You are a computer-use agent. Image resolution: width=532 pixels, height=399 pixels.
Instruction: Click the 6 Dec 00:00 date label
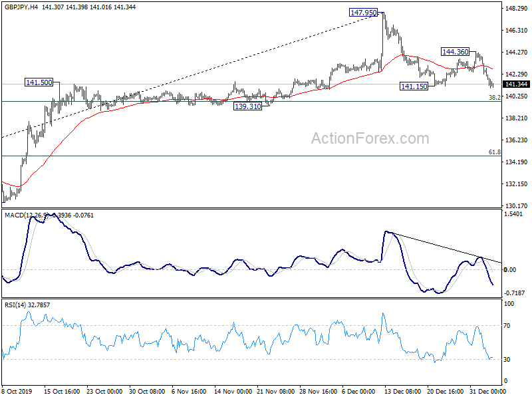[359, 392]
